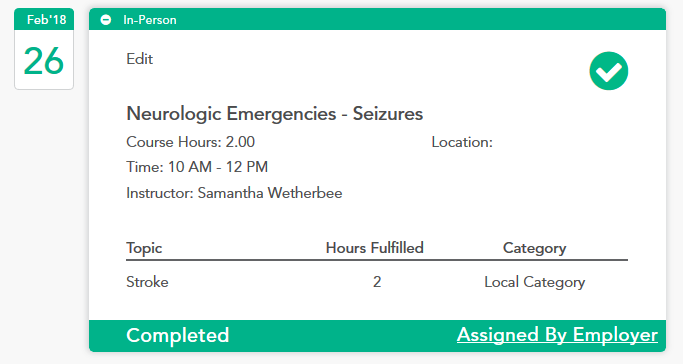The height and width of the screenshot is (364, 683).
Task: Open the Assigned By Employer link
Action: (557, 335)
